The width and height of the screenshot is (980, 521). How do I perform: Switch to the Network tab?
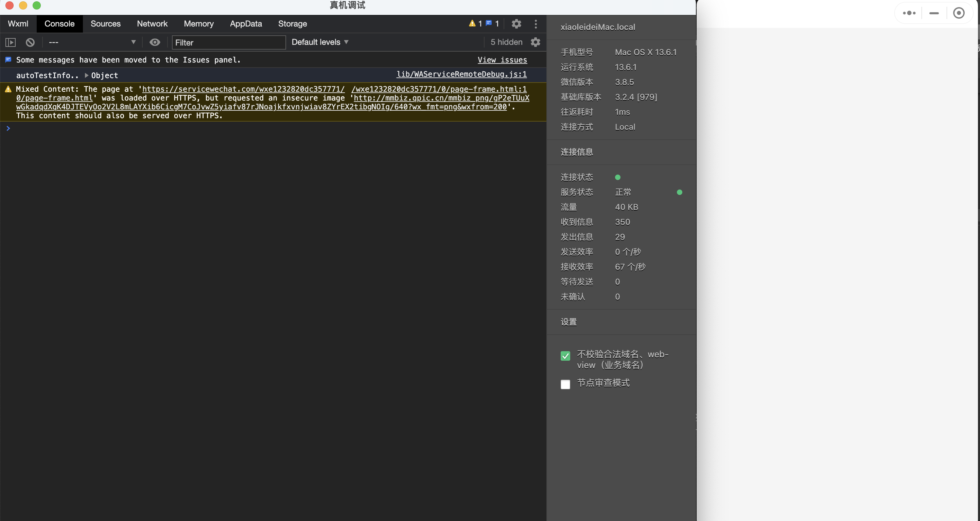[152, 23]
